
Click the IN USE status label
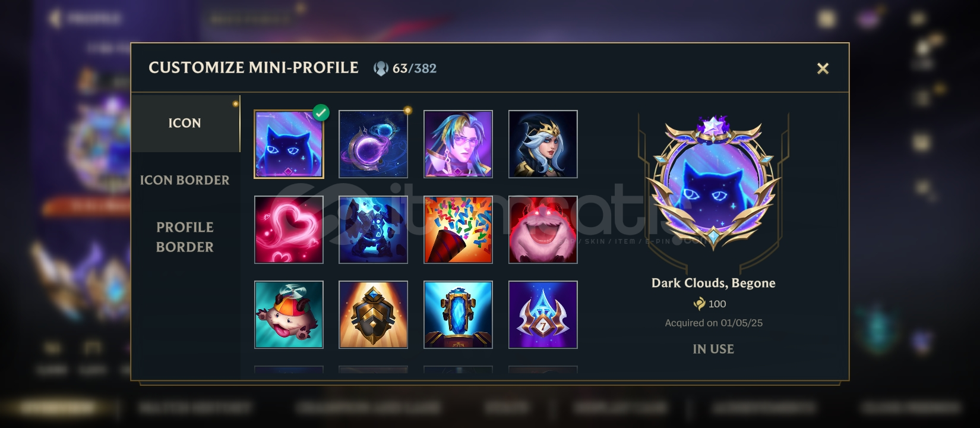coord(713,349)
